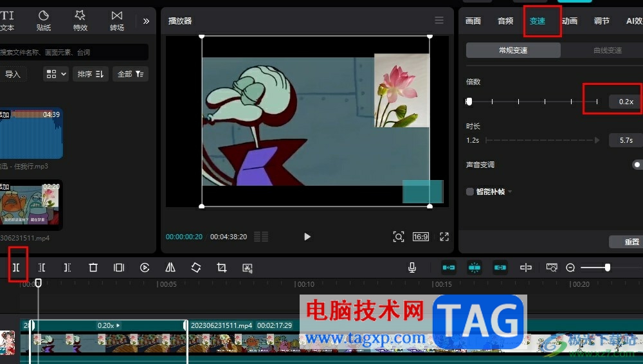The image size is (643, 364).
Task: Click the player focus/scan zoom icon
Action: [399, 237]
